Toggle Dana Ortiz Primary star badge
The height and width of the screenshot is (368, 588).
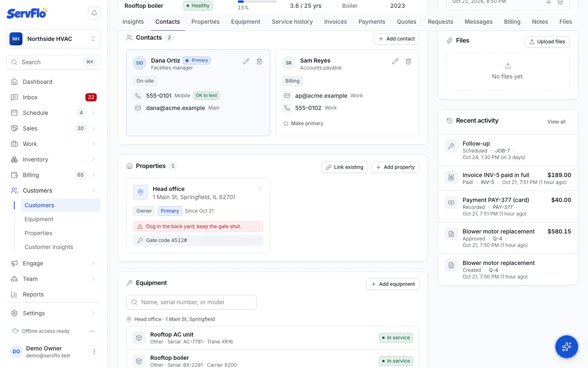click(x=196, y=61)
